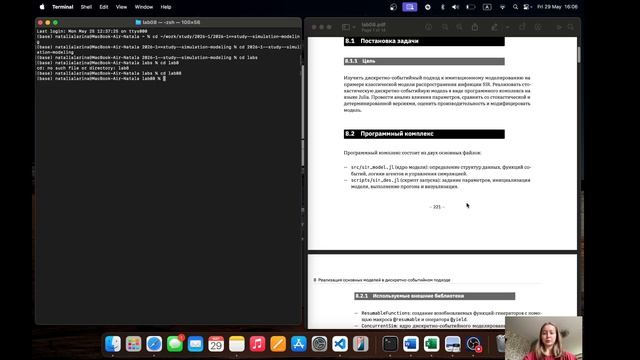Open Music from the Dock
Viewport: 640px width, 360px height.
click(x=257, y=344)
